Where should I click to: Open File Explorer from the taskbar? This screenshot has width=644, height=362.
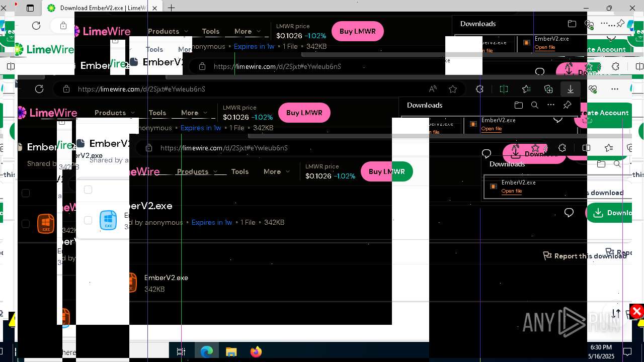click(231, 352)
